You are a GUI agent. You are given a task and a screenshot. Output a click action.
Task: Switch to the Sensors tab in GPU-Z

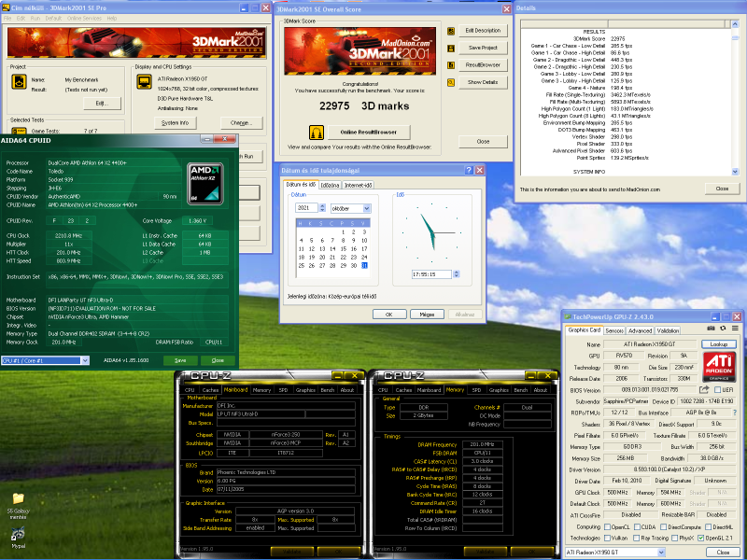click(614, 330)
